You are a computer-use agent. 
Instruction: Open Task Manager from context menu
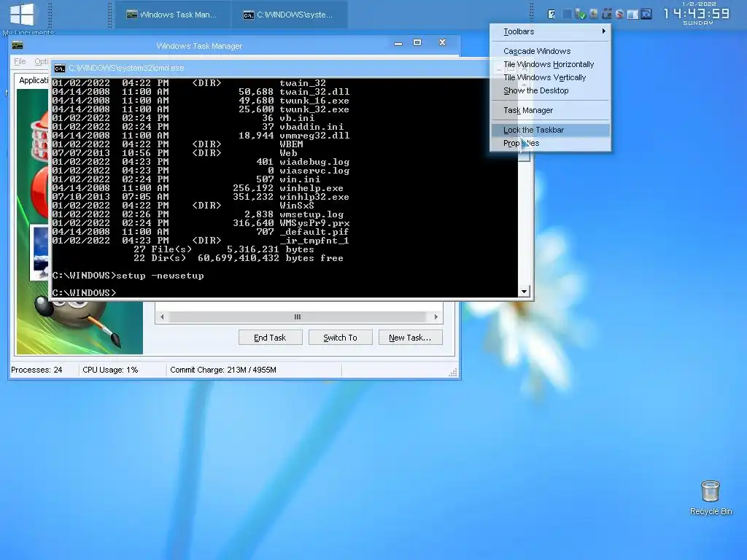coord(550,110)
